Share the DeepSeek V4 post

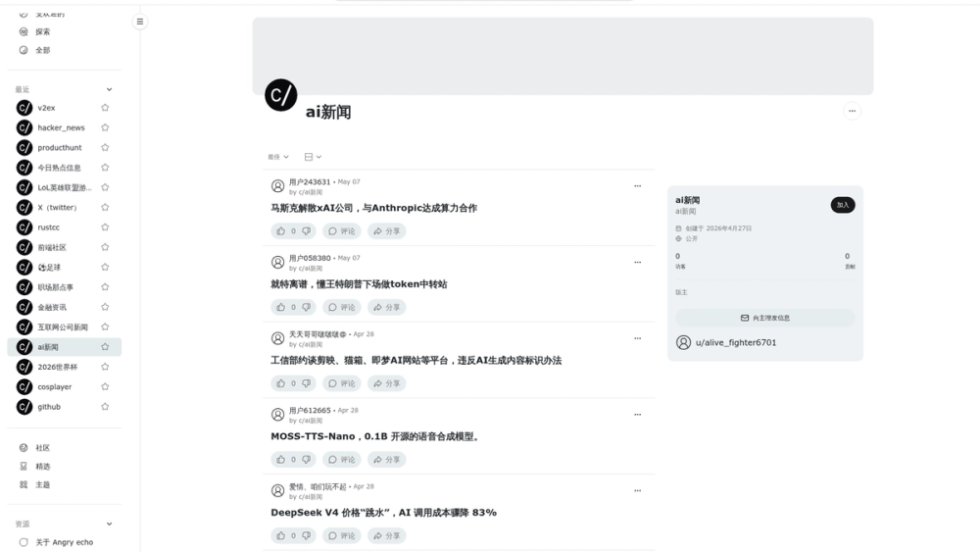click(387, 535)
